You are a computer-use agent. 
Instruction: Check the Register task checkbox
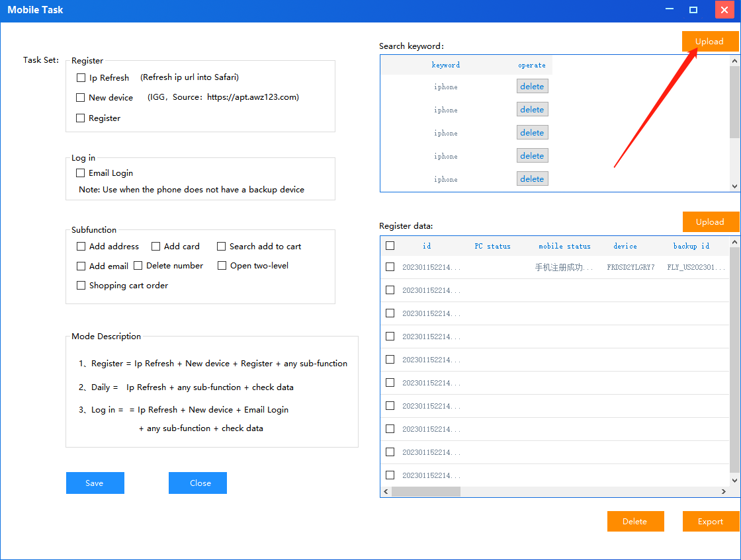80,118
